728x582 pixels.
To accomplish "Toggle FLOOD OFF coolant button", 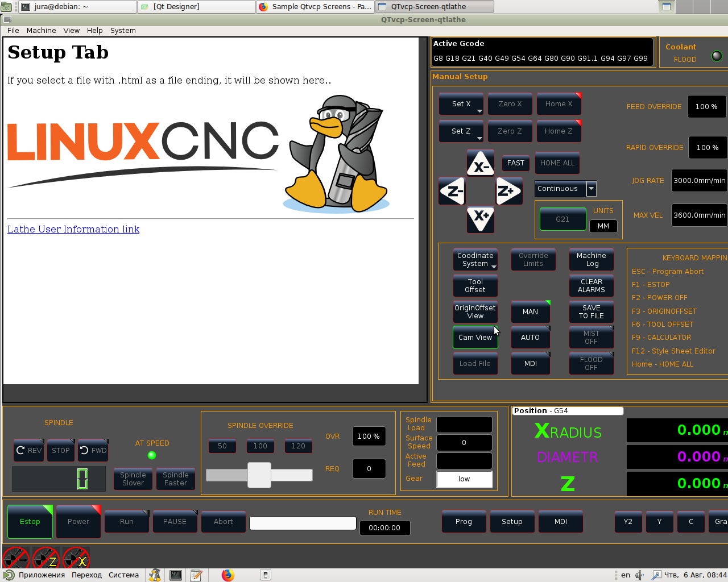I will pyautogui.click(x=591, y=364).
